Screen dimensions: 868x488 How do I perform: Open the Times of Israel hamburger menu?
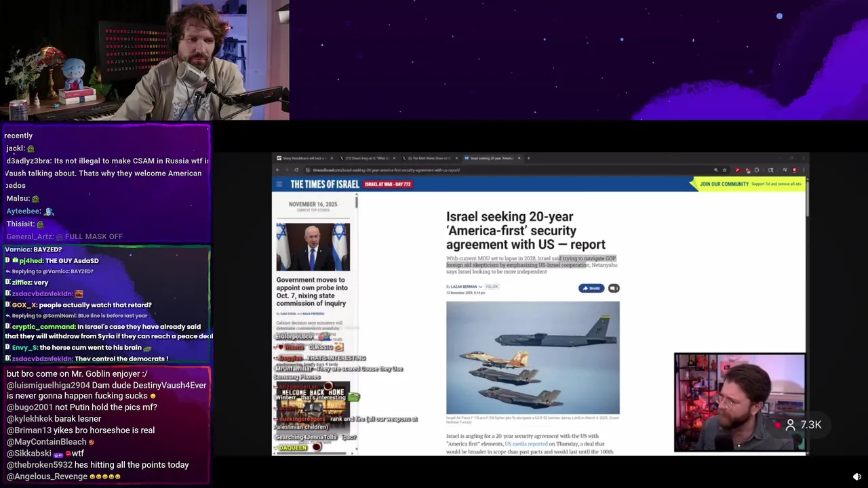[279, 184]
